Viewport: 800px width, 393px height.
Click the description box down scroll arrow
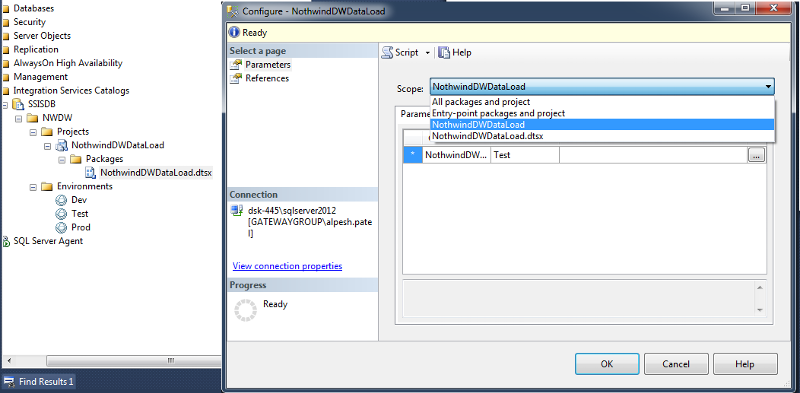pyautogui.click(x=760, y=310)
